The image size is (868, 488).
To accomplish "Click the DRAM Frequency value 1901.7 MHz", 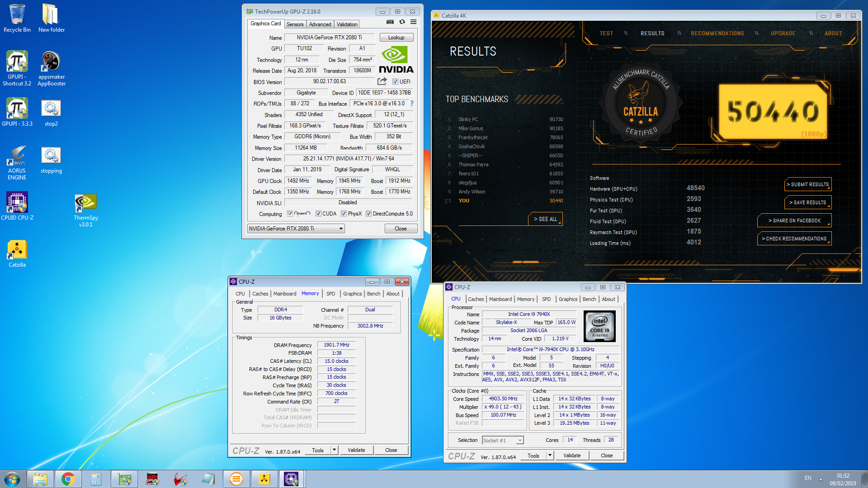I will 336,345.
